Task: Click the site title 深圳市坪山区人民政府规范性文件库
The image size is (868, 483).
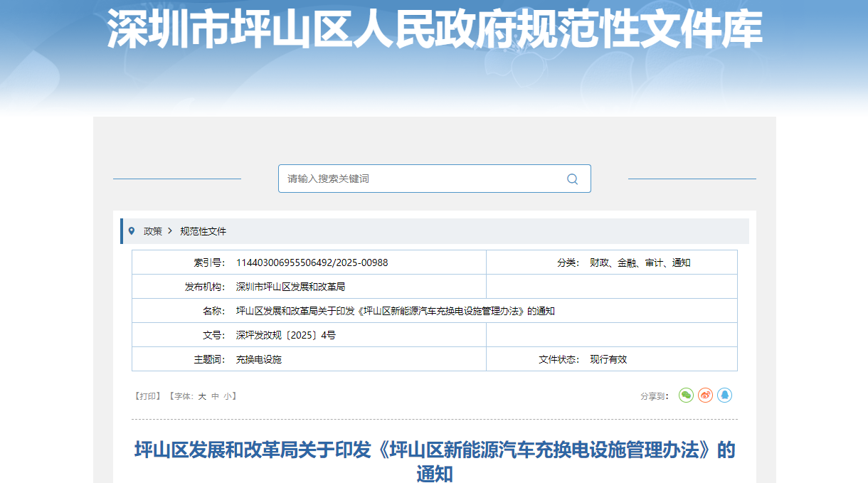Action: coord(434,30)
